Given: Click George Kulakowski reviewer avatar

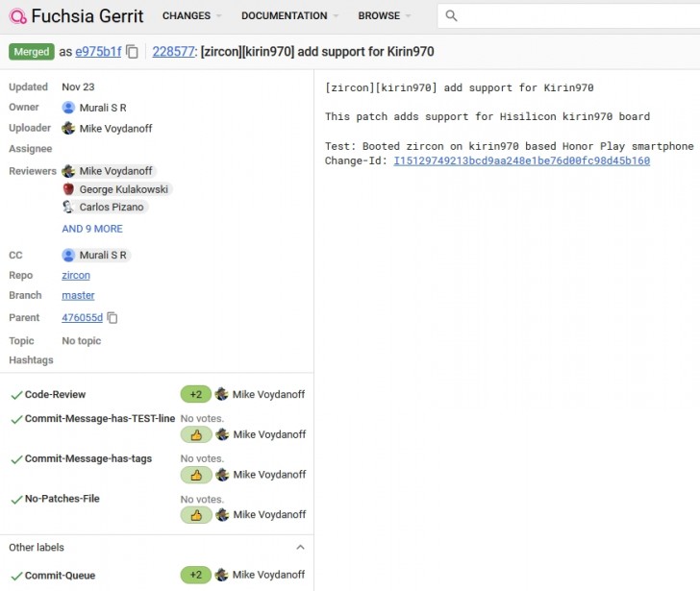Looking at the screenshot, I should coord(68,189).
